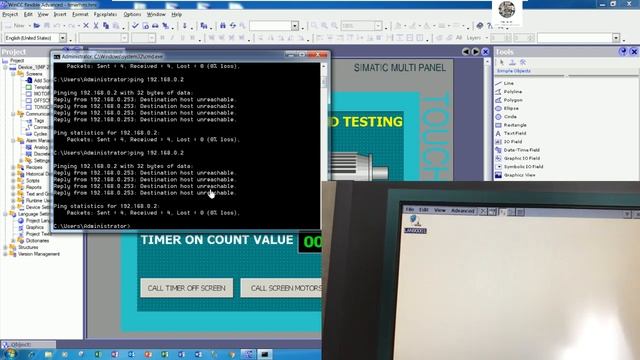This screenshot has width=640, height=360.
Task: Expand the Reports node in project tree
Action: (13, 187)
